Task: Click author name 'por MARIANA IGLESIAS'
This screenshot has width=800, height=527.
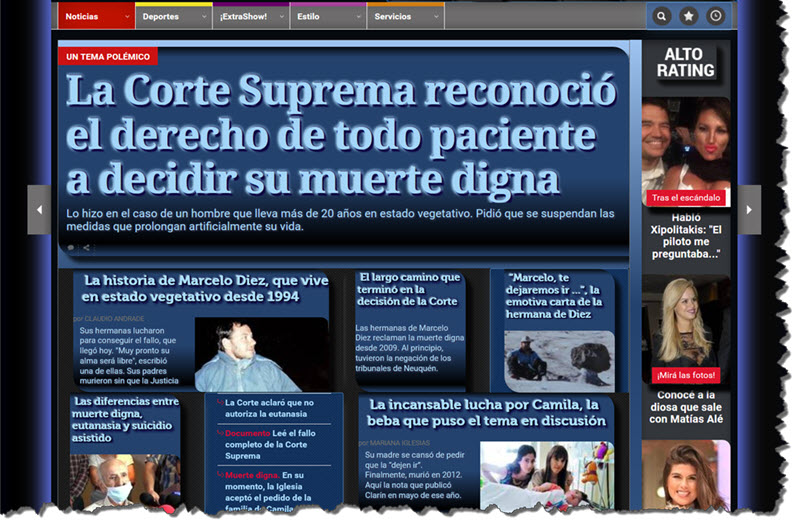Action: point(394,443)
